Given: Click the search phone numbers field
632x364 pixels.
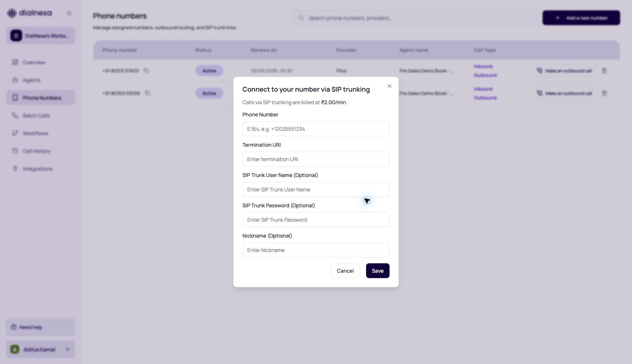Looking at the screenshot, I should coord(415,18).
